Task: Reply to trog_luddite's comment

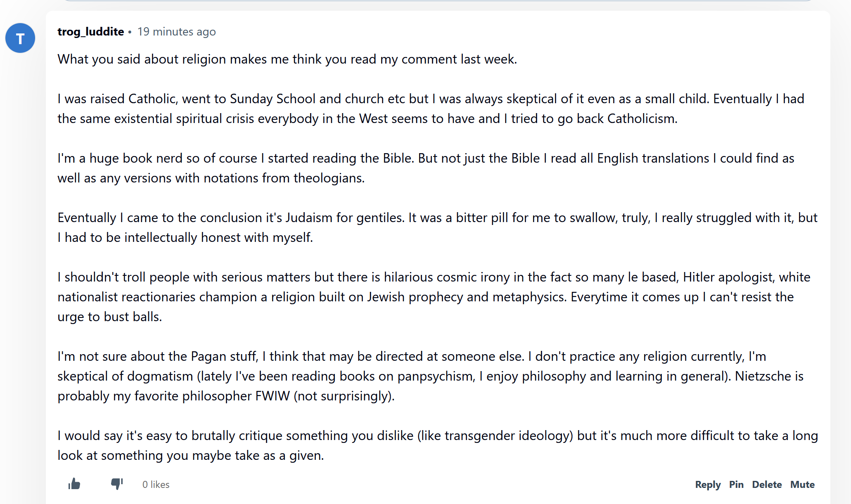Action: 708,484
